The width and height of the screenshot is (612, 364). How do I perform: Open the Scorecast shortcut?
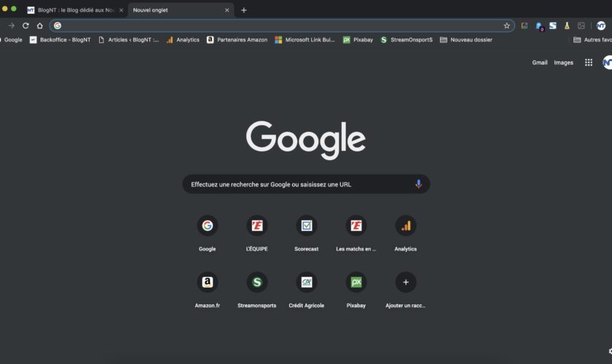pos(306,226)
